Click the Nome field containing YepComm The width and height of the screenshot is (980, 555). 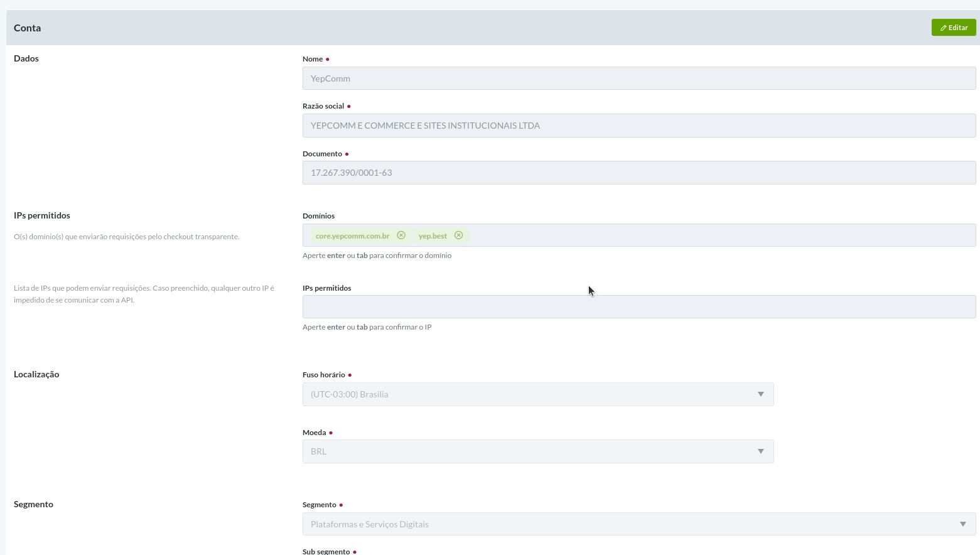coord(639,78)
